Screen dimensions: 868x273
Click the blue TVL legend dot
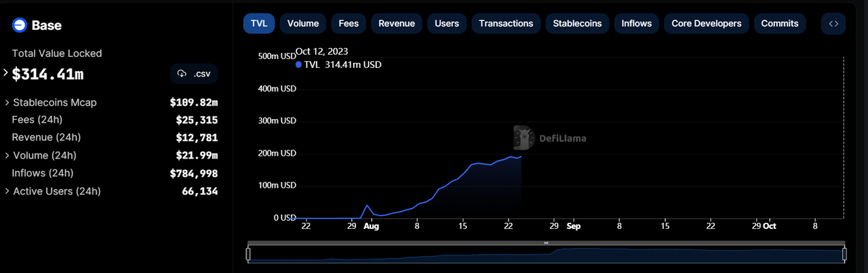(299, 65)
